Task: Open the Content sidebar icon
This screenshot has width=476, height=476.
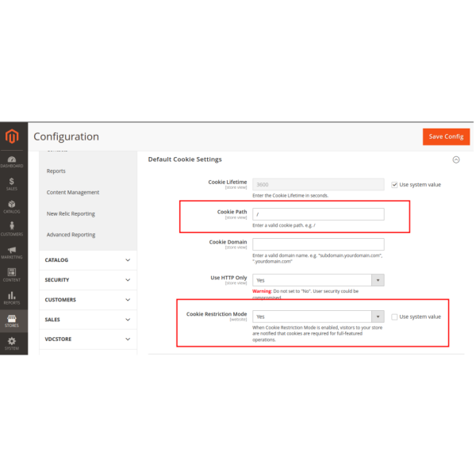Action: (12, 274)
